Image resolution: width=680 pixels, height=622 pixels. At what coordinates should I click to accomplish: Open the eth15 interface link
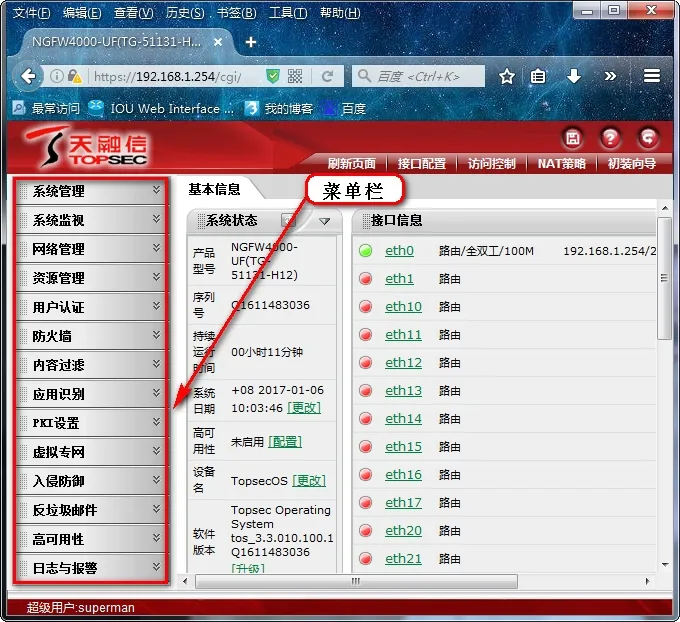click(x=403, y=446)
